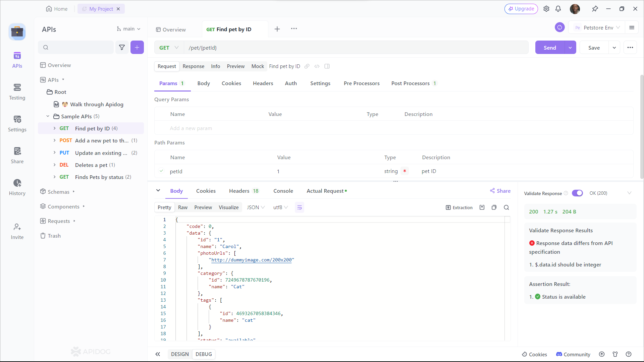This screenshot has height=362, width=644.
Task: Select the JSON format dropdown in response
Action: click(256, 207)
